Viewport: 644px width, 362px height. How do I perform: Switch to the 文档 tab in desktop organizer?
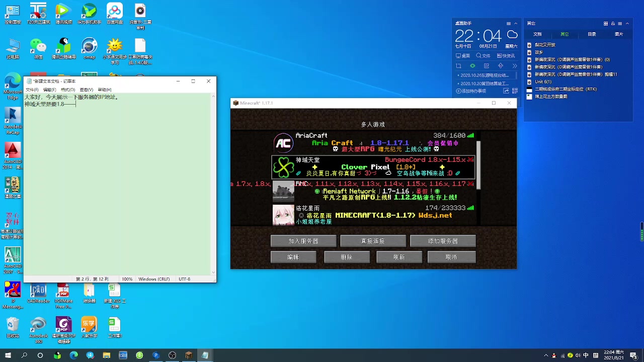[537, 34]
